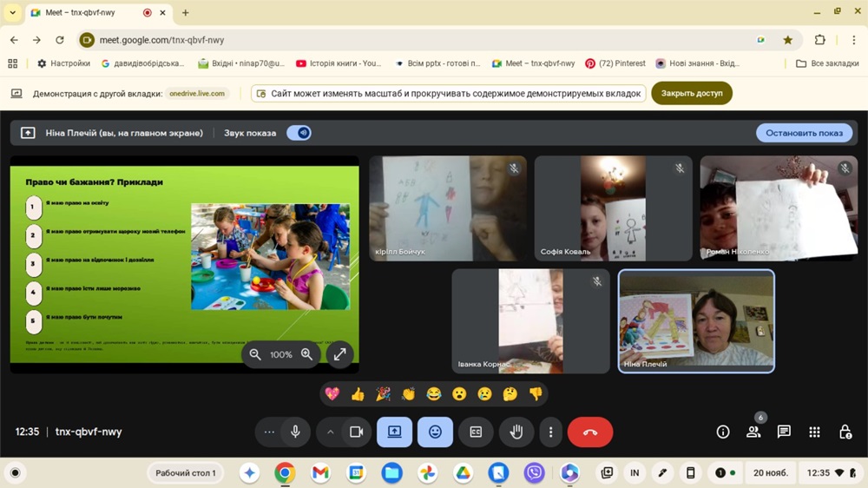Open the more options vertical-dots menu

[x=550, y=432]
